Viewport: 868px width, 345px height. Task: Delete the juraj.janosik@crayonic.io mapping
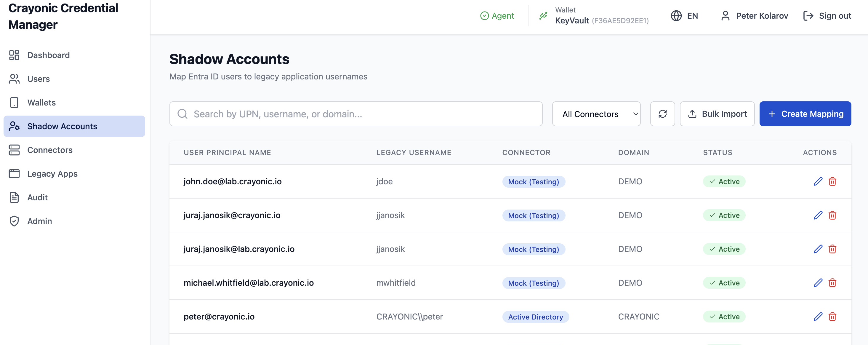coord(832,215)
